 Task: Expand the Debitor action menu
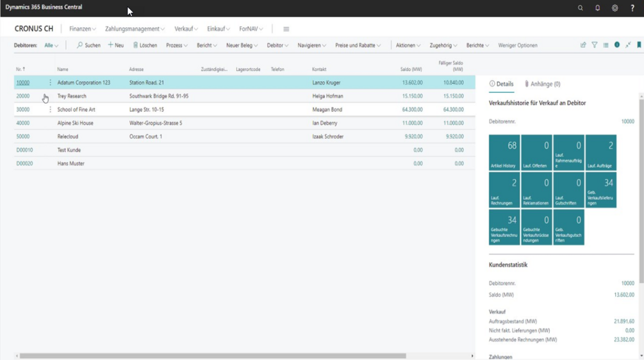click(x=277, y=45)
